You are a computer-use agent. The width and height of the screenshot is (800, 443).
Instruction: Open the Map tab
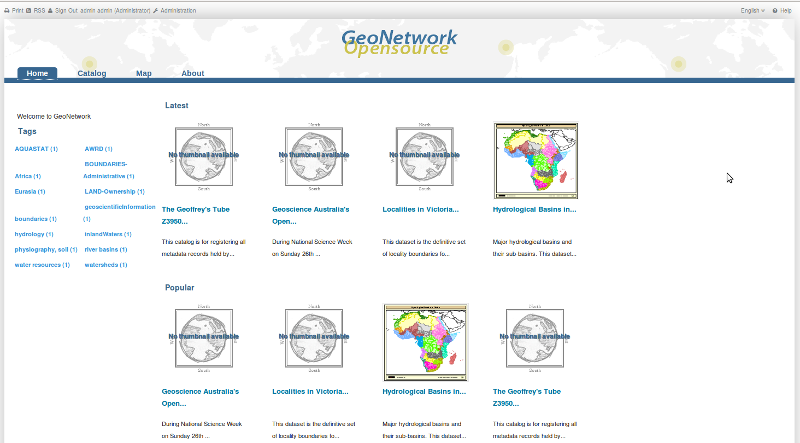tap(144, 73)
